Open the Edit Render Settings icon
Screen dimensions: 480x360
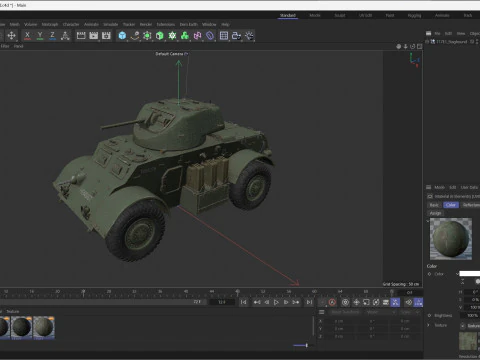(106, 36)
